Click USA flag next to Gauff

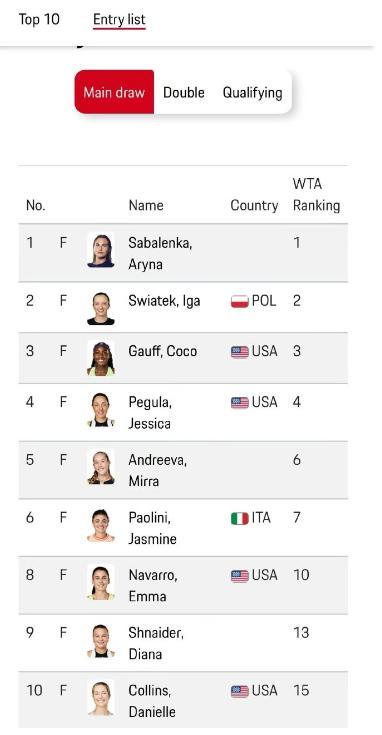(240, 352)
